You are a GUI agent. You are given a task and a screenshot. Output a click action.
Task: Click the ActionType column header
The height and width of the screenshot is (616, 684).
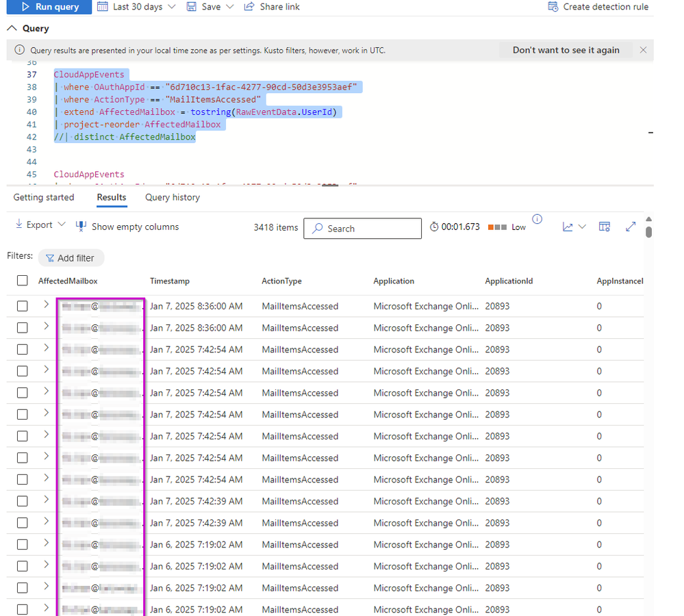[282, 281]
